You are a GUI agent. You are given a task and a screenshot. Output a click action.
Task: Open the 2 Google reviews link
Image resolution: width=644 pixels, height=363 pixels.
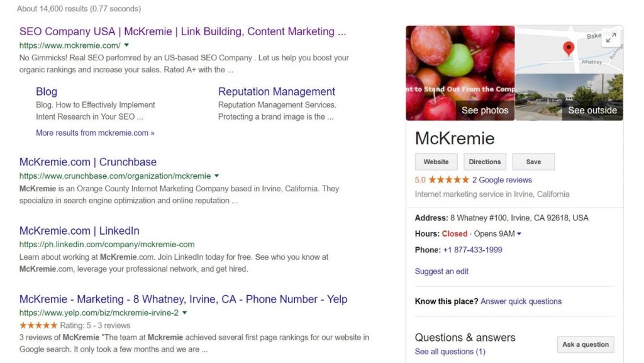point(502,180)
